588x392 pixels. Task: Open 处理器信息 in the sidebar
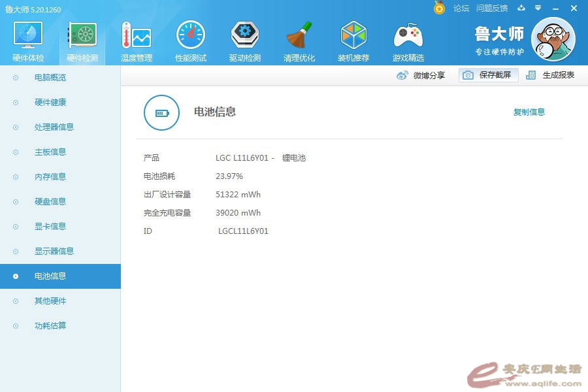(x=54, y=127)
